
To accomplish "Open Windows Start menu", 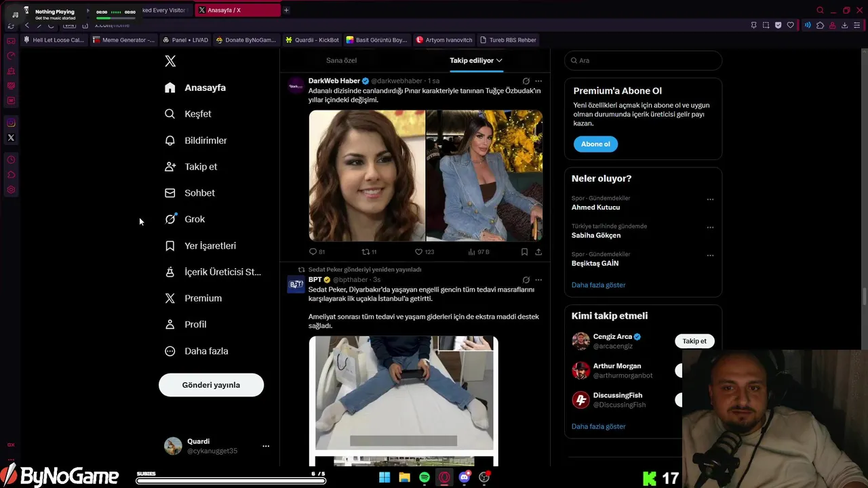I will (384, 477).
